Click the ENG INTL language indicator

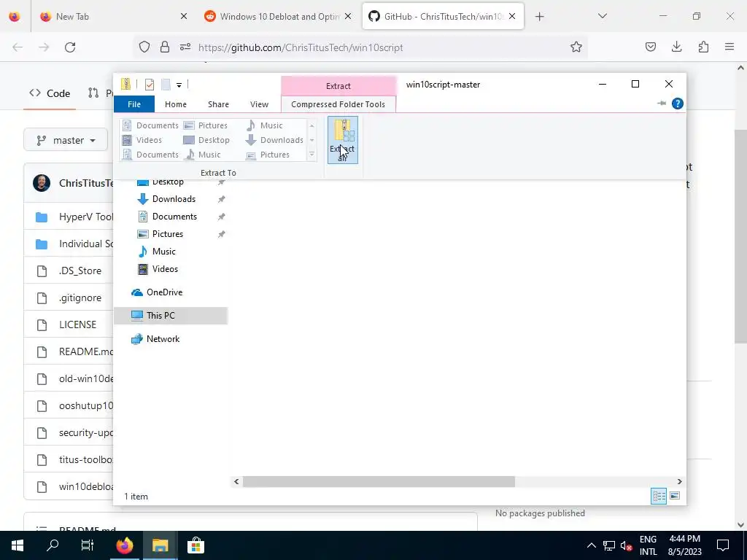pos(648,545)
